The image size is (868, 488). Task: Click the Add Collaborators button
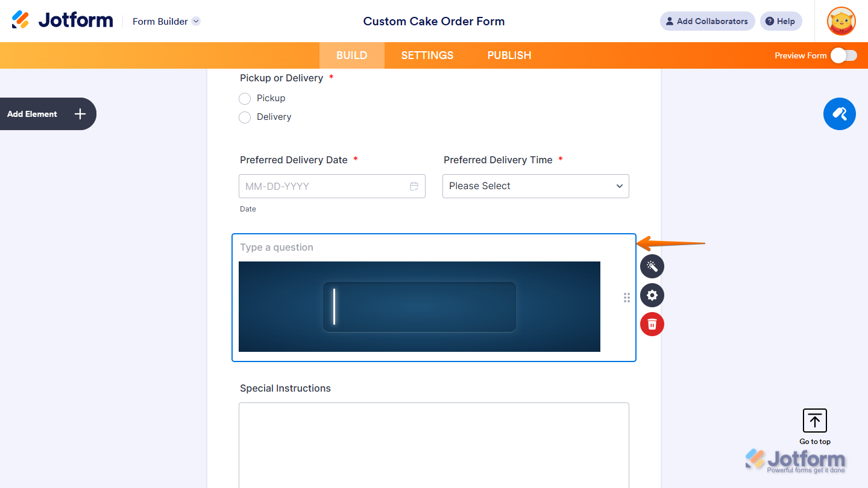[x=707, y=21]
